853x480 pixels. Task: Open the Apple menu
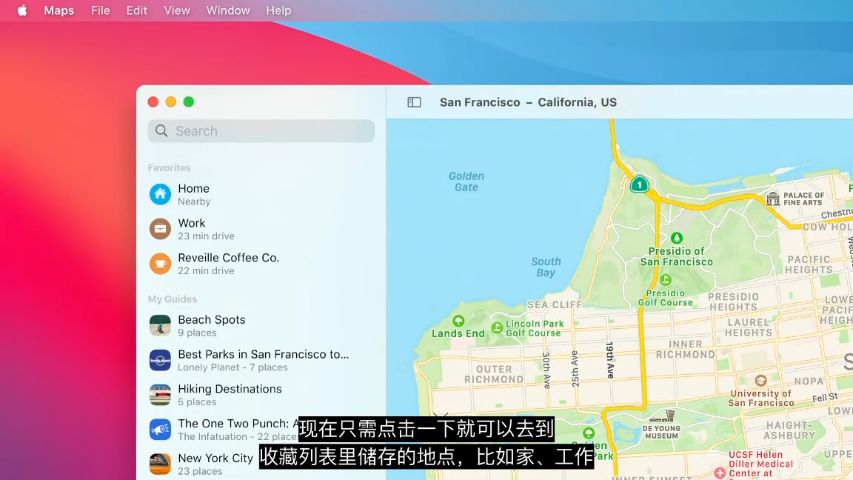pyautogui.click(x=21, y=10)
